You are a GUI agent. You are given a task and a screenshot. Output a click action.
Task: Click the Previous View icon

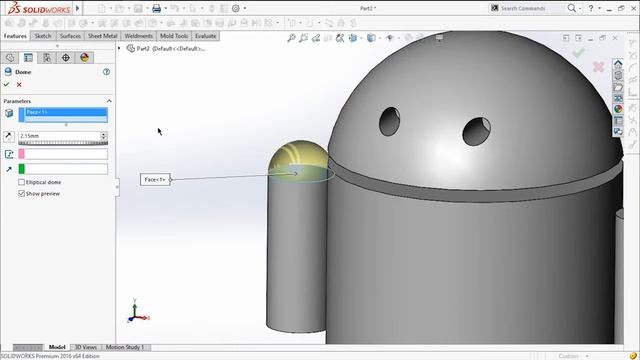coord(316,38)
